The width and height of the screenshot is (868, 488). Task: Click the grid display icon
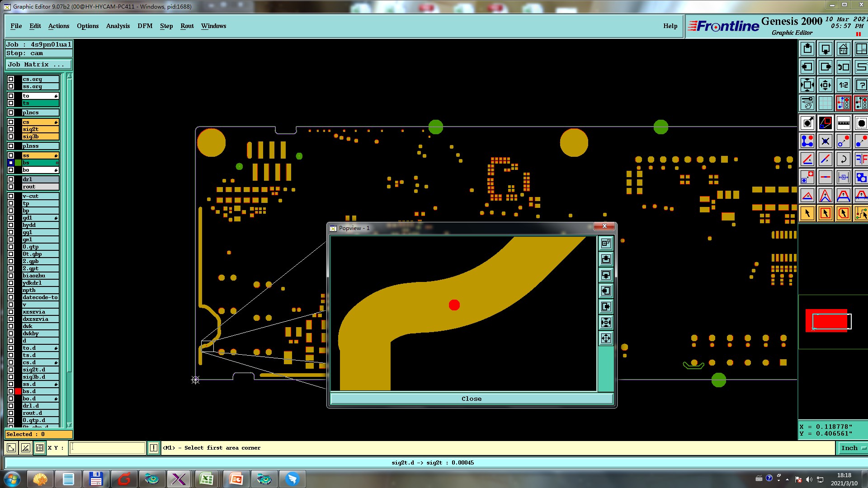(x=825, y=103)
